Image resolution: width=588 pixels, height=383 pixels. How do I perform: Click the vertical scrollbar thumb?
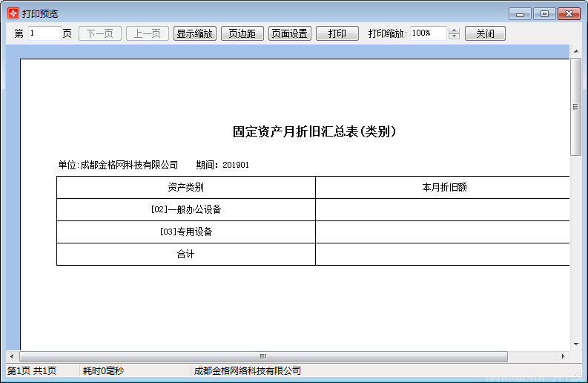click(575, 106)
